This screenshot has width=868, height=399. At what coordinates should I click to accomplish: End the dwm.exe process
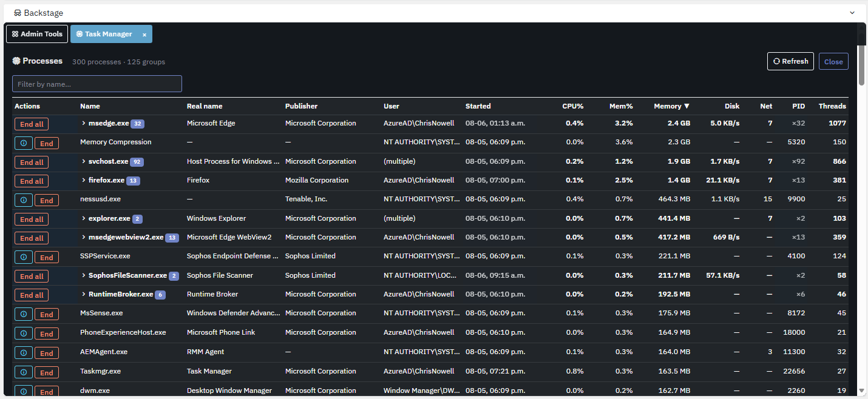pos(47,392)
